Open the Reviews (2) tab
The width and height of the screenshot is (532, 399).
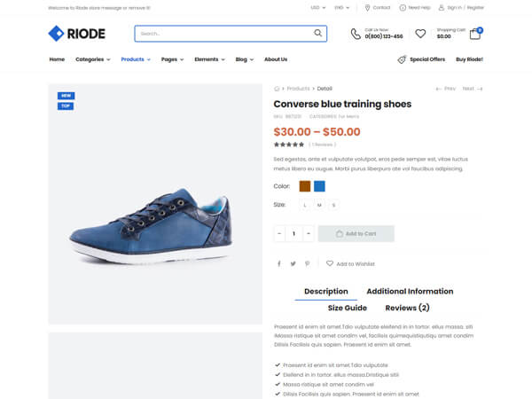coord(407,308)
